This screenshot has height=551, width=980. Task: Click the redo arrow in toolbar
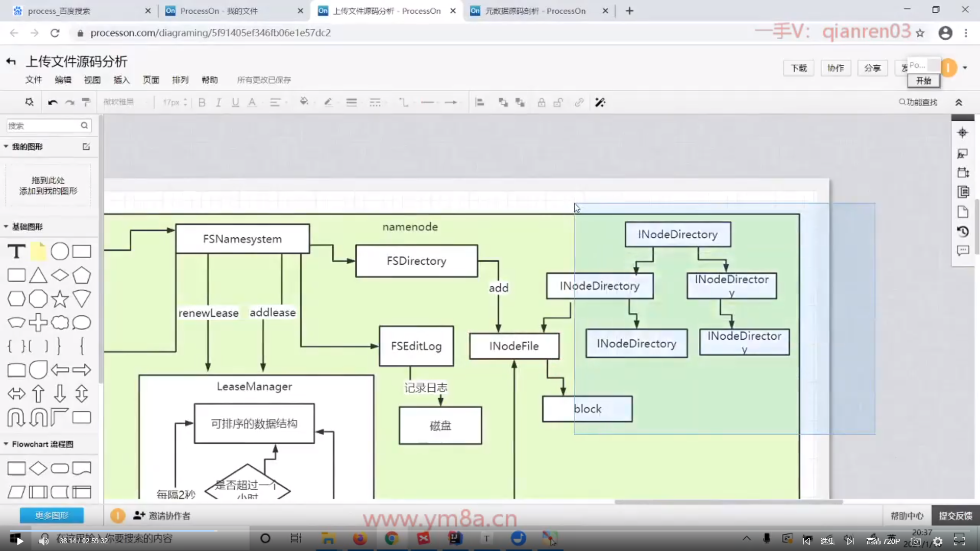coord(70,103)
